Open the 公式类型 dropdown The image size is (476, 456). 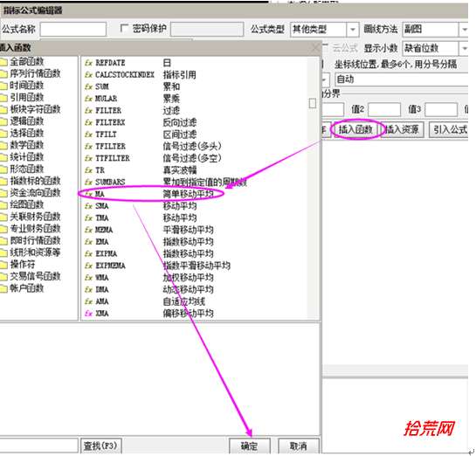[x=353, y=30]
